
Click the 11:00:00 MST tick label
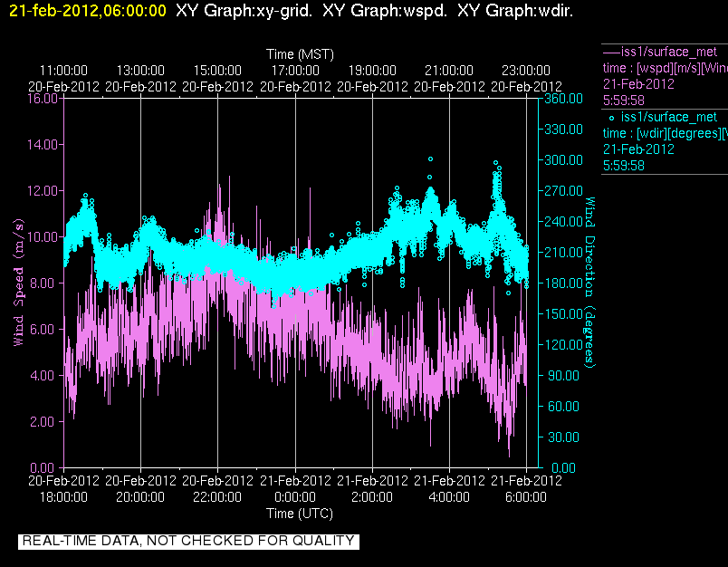[63, 71]
